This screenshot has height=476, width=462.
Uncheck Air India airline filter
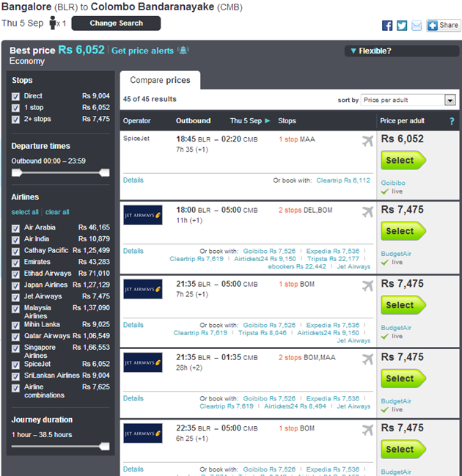(x=15, y=240)
